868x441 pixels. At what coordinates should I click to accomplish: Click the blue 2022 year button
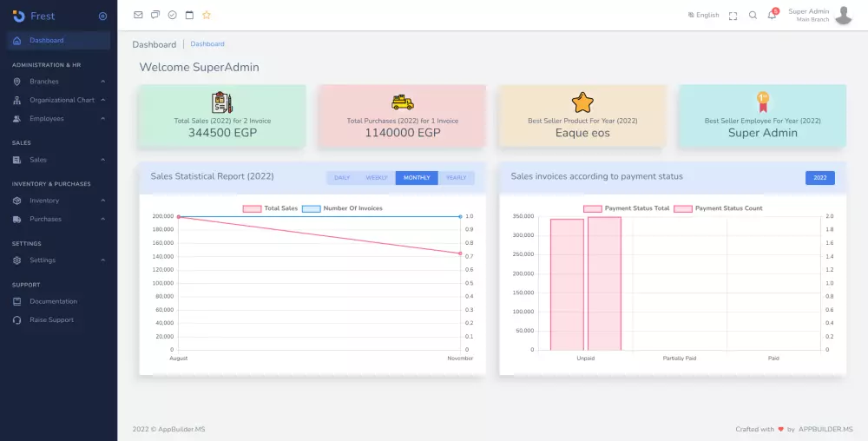coord(820,178)
